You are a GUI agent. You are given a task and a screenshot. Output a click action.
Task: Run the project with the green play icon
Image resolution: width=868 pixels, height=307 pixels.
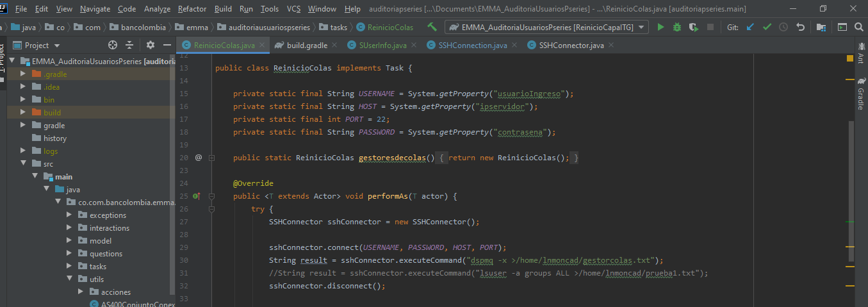(x=660, y=28)
